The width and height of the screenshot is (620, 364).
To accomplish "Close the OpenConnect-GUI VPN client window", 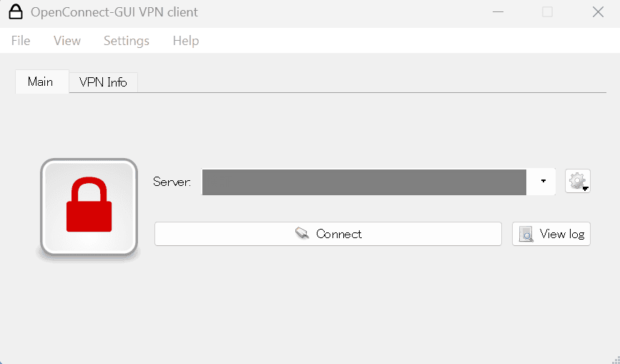I will [x=599, y=12].
